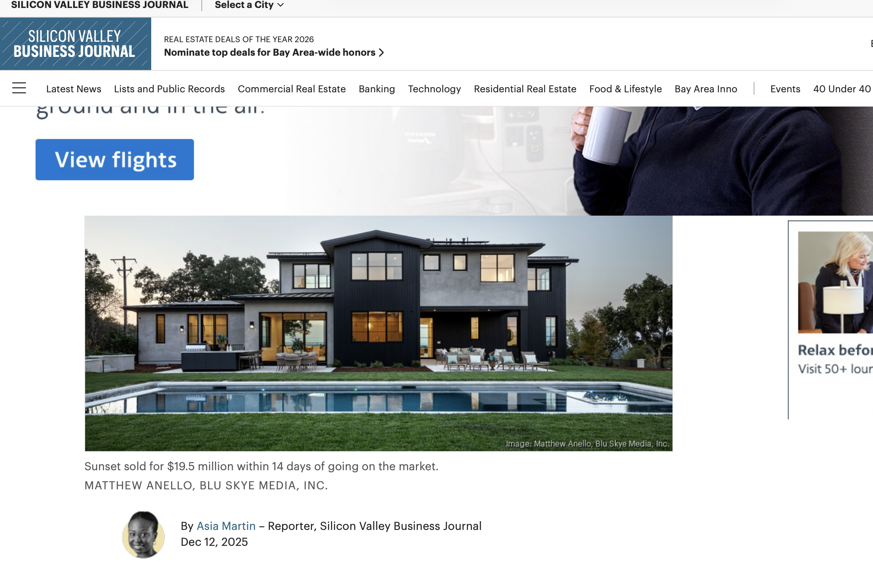Screen dimensions: 873x588
Task: Select the Banking nav item
Action: (x=377, y=89)
